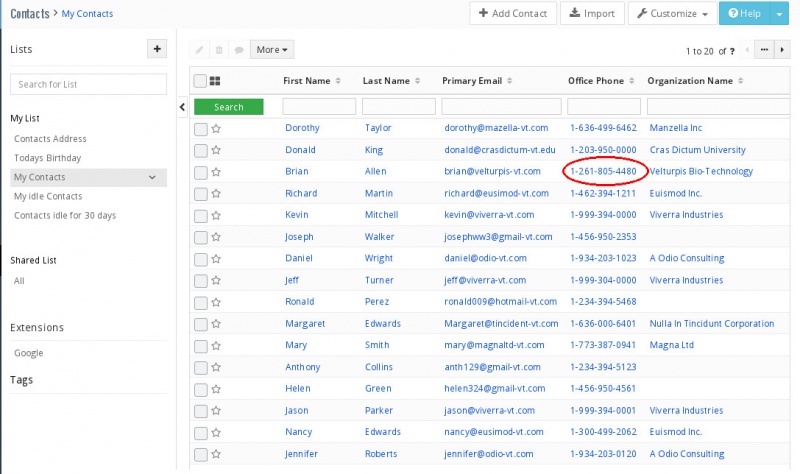The width and height of the screenshot is (800, 474).
Task: Open the More actions dropdown
Action: [x=272, y=49]
